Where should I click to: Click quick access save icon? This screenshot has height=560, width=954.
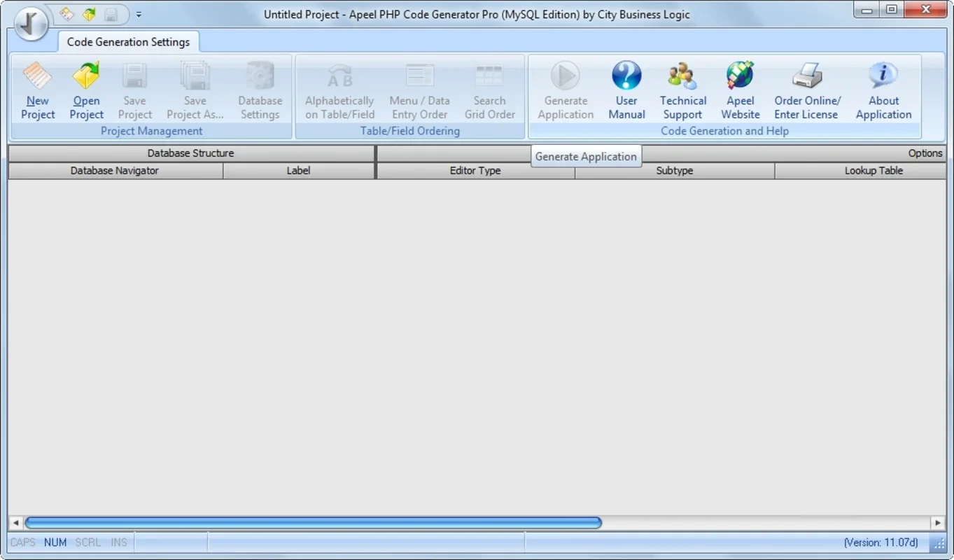tap(111, 14)
